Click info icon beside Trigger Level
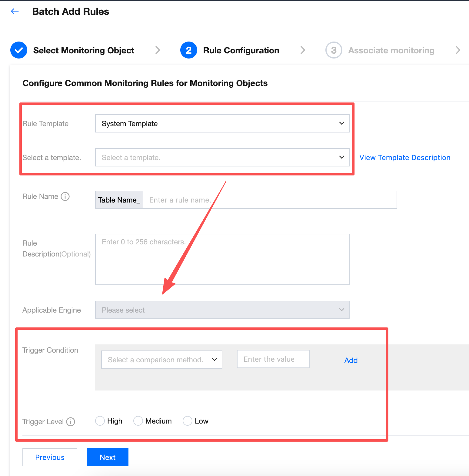Screen dimensions: 469x476 point(71,422)
